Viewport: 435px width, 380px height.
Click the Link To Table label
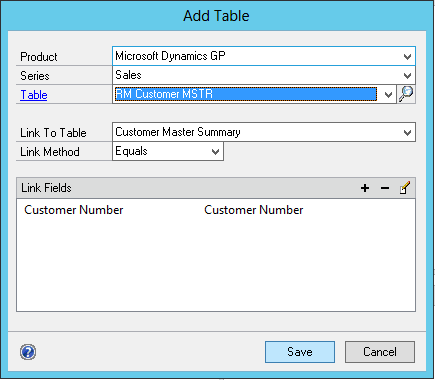click(x=53, y=133)
